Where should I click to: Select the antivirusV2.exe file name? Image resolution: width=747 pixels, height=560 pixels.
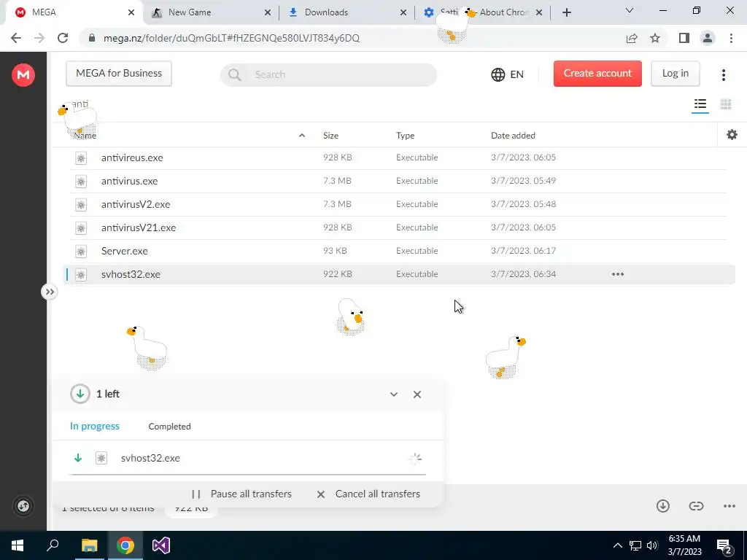135,204
